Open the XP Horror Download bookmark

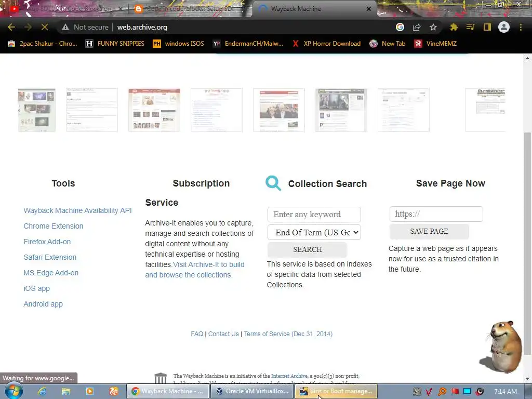(326, 44)
